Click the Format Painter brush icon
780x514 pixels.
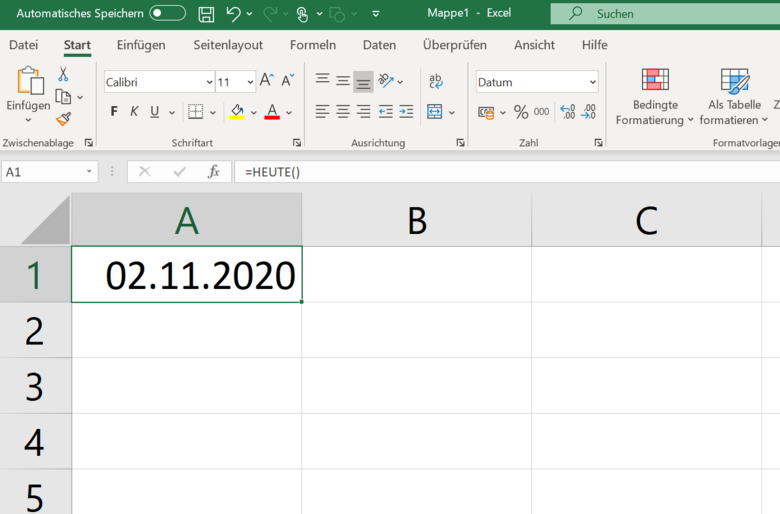point(63,119)
